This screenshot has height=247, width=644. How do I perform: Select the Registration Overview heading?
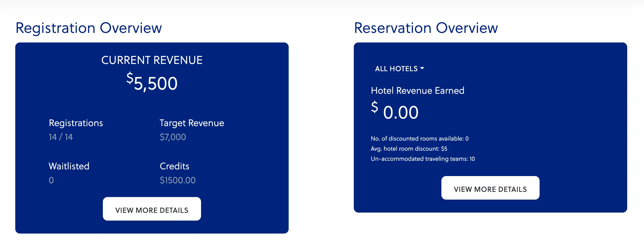tap(89, 28)
